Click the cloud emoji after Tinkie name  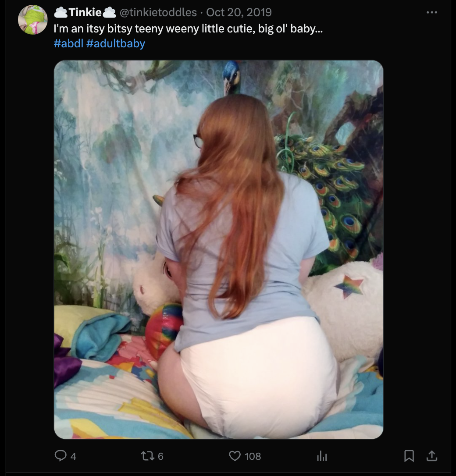point(109,12)
